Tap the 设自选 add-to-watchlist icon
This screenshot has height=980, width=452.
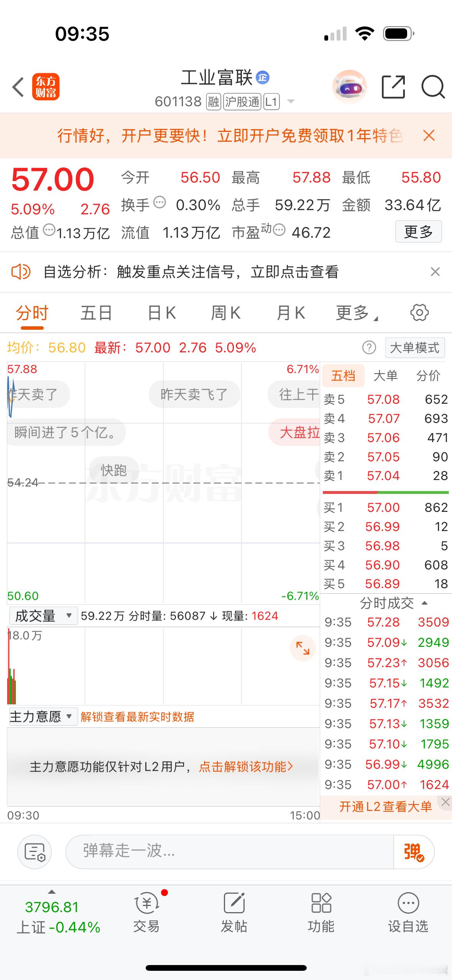pyautogui.click(x=408, y=913)
